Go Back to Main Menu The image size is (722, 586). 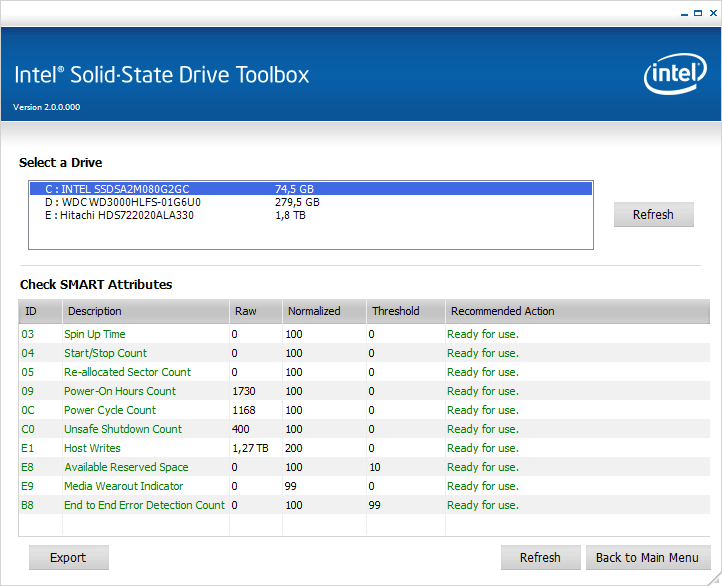pos(648,557)
